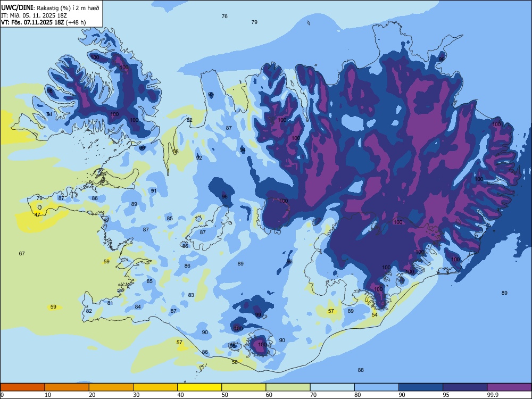Select the sky blue 80–90 legend swatch
Image resolution: width=532 pixels, height=399 pixels.
click(377, 387)
